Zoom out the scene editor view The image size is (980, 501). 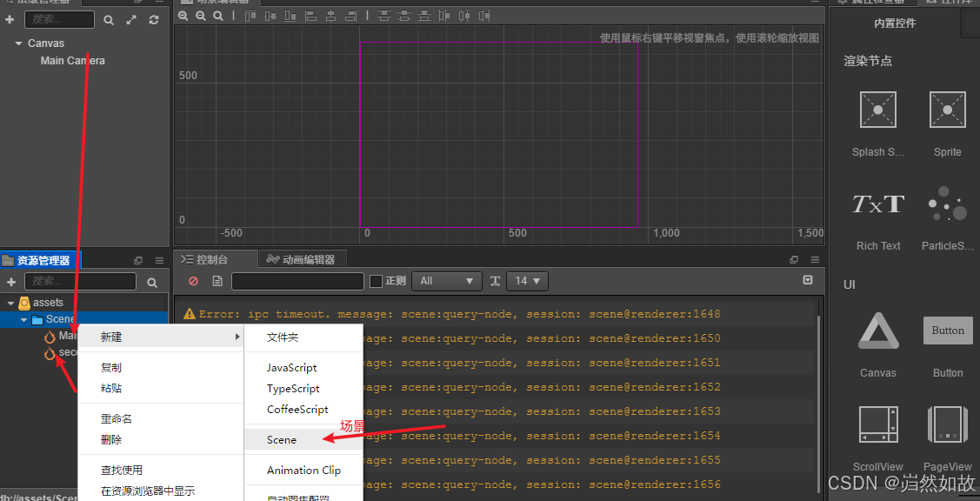click(201, 16)
